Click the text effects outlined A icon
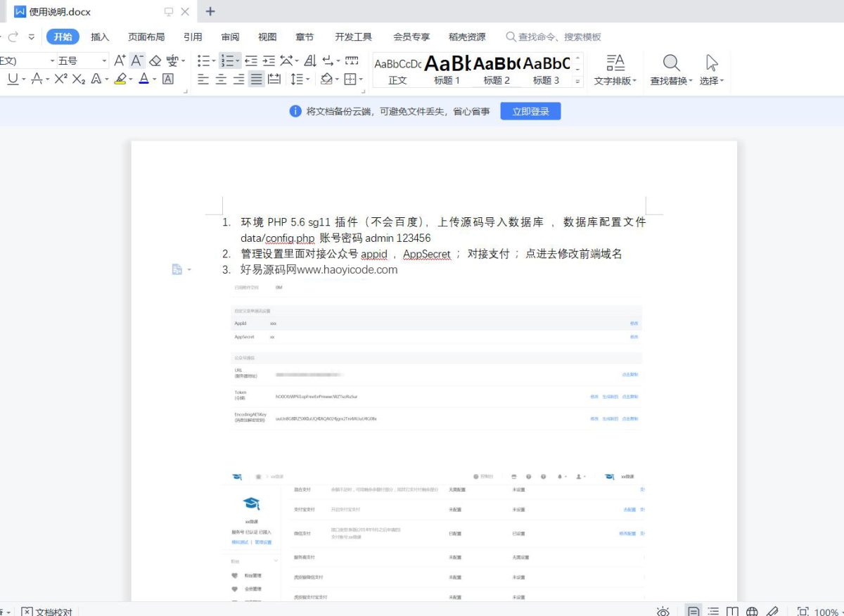The image size is (844, 616). click(x=96, y=79)
